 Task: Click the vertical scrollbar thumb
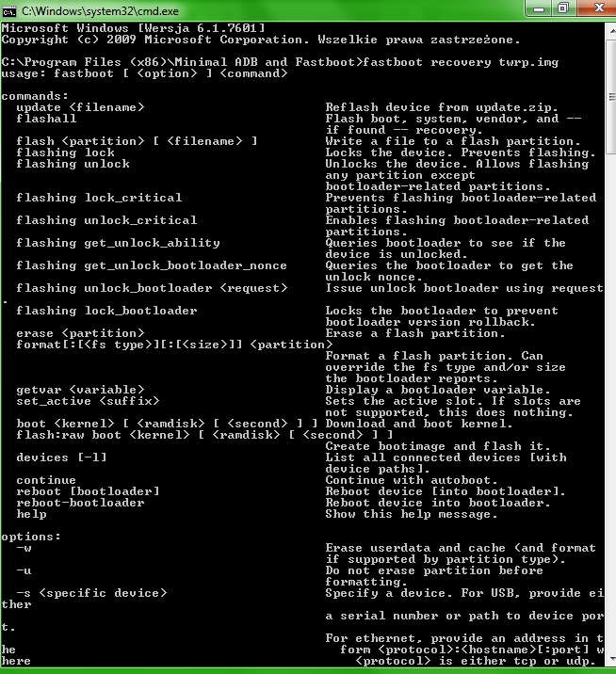[611, 97]
